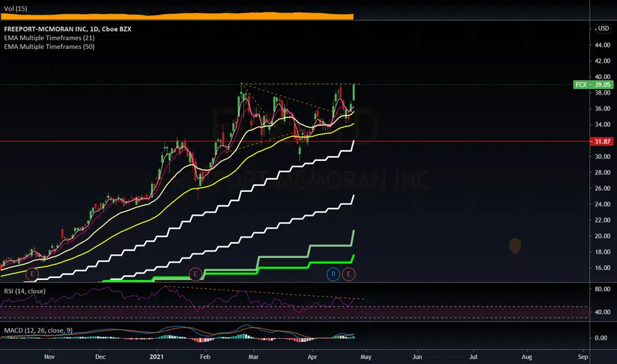
Task: Click the 44.00 price scale value
Action: coord(602,45)
